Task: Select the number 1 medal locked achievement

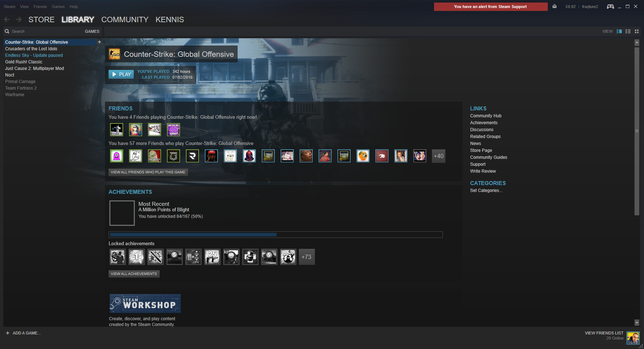Action: [x=137, y=257]
